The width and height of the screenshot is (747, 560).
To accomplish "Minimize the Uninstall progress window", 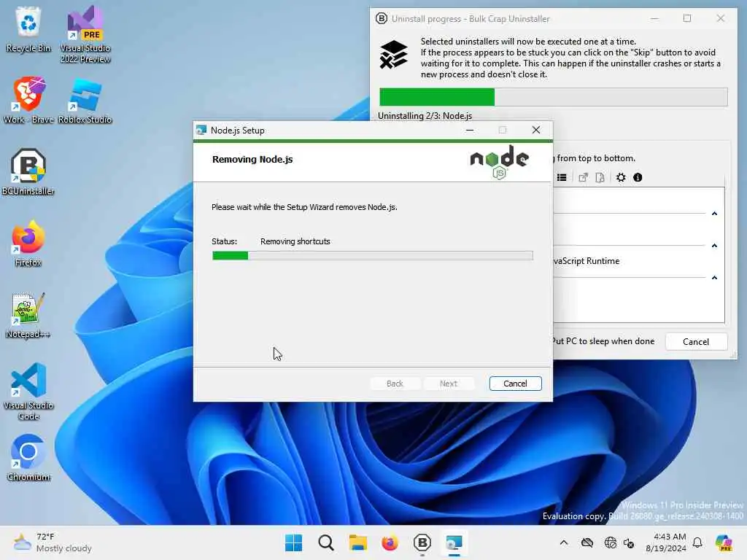I will click(x=654, y=18).
